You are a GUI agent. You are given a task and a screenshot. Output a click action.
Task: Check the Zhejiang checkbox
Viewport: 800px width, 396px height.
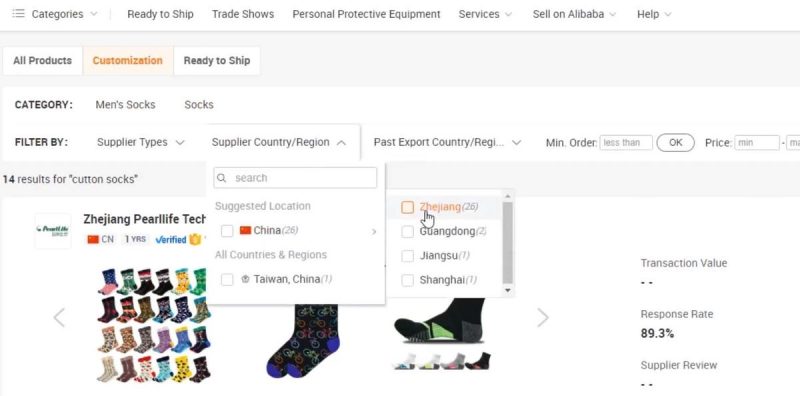tap(408, 207)
